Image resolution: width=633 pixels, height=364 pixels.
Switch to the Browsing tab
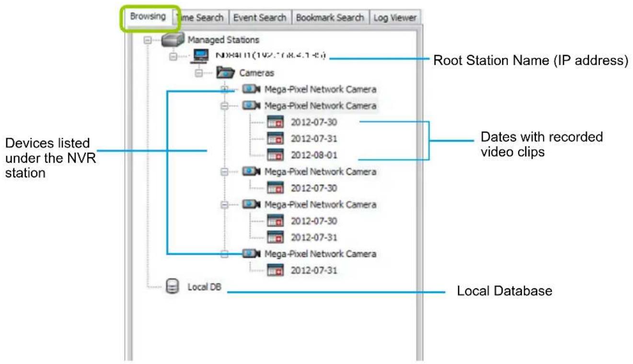pyautogui.click(x=148, y=16)
